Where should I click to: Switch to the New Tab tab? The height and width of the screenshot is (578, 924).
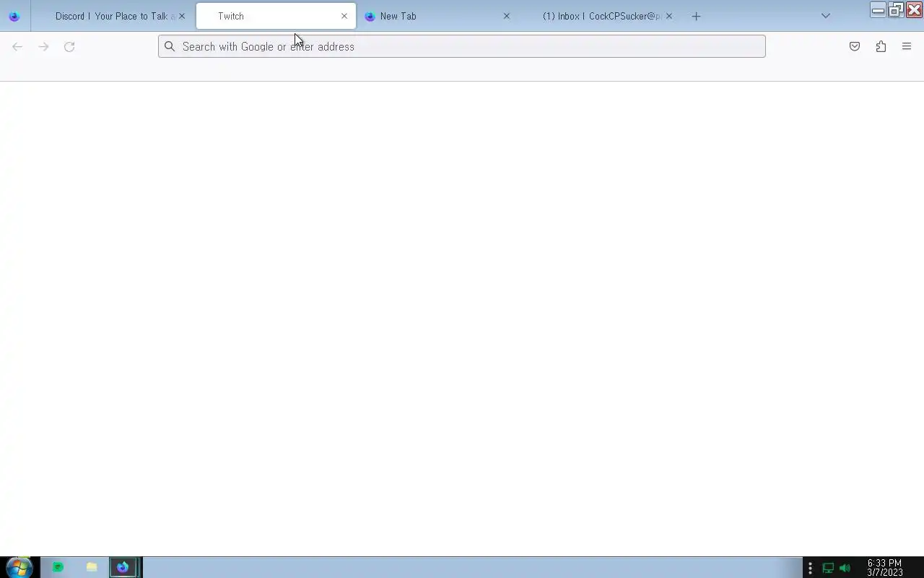438,16
